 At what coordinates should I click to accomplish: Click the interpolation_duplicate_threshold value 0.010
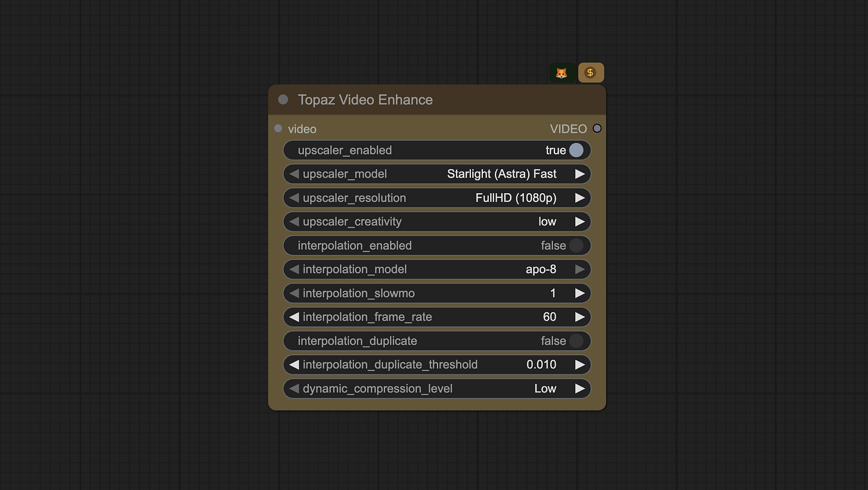[541, 365]
